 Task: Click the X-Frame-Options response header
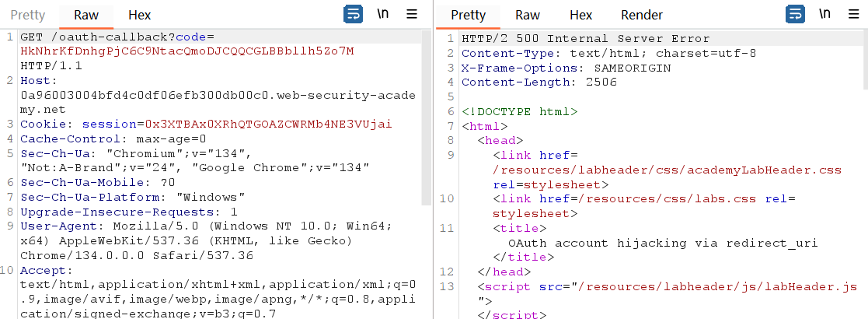566,68
